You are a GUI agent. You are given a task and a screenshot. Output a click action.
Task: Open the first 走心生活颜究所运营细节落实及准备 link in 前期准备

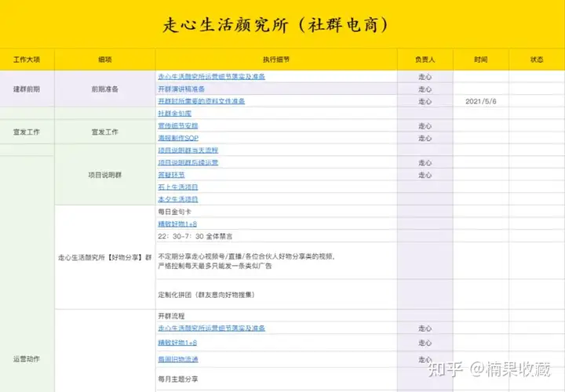(x=212, y=77)
